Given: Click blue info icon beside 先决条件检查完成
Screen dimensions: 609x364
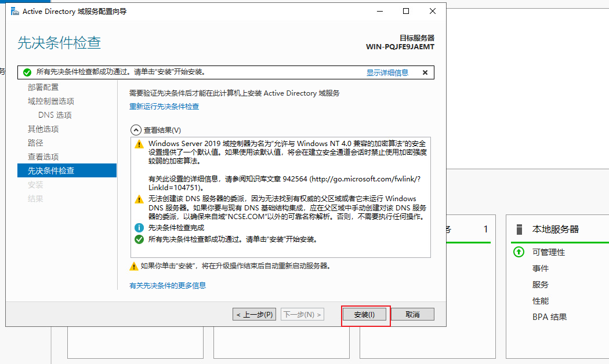Looking at the screenshot, I should (139, 228).
